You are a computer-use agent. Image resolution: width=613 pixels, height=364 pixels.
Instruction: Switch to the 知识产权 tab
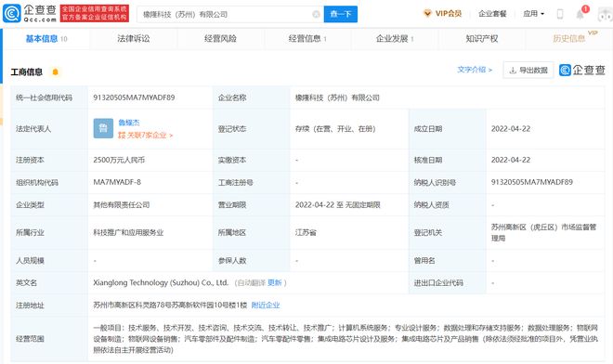pos(482,38)
